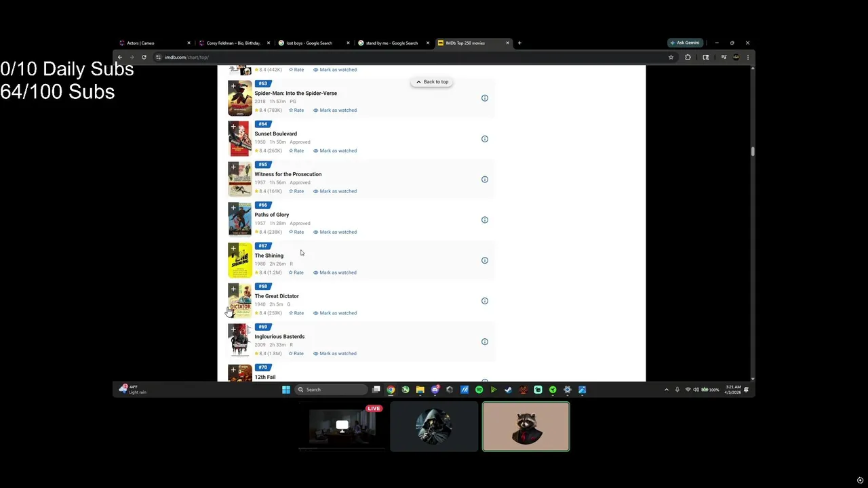Image resolution: width=868 pixels, height=488 pixels.
Task: Mark Sunset Boulevard as watched
Action: coord(335,150)
